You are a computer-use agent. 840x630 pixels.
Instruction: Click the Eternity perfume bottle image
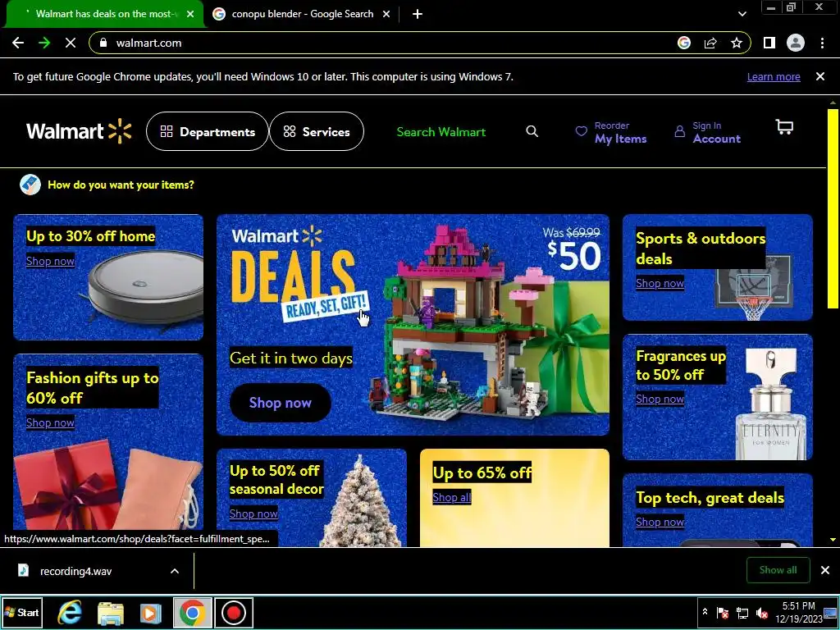pos(771,404)
